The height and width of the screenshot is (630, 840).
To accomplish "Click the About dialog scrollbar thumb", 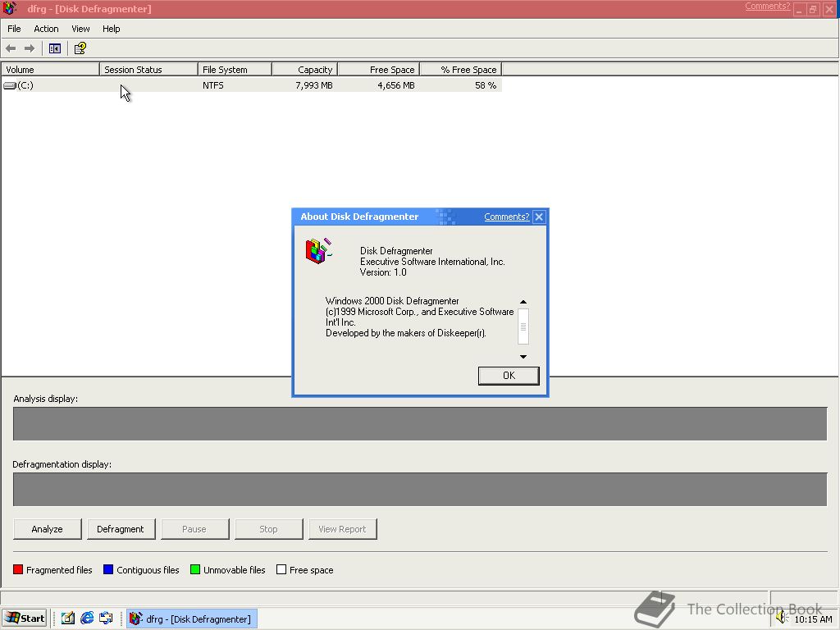I will pyautogui.click(x=523, y=326).
